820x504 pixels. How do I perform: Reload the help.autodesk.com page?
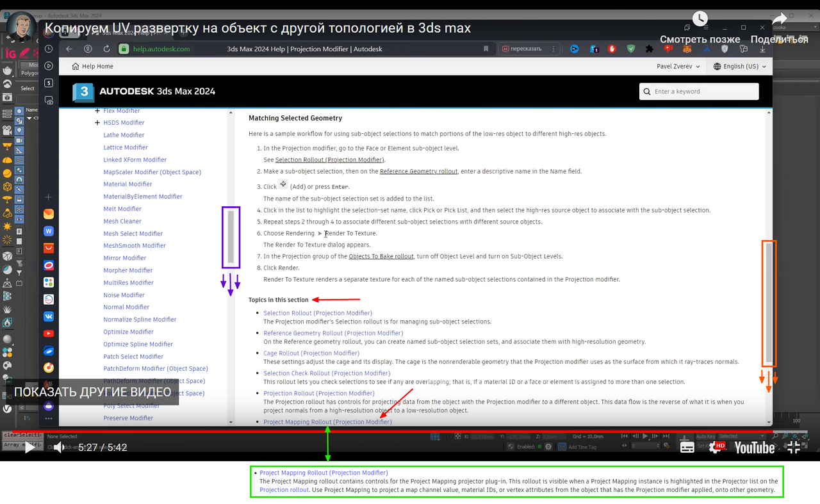[106, 49]
